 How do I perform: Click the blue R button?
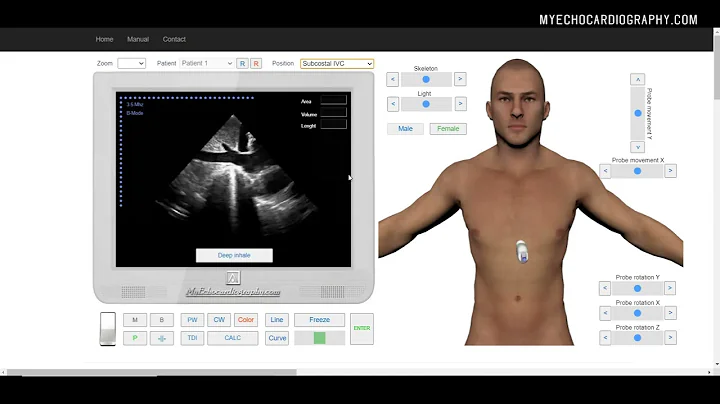242,63
